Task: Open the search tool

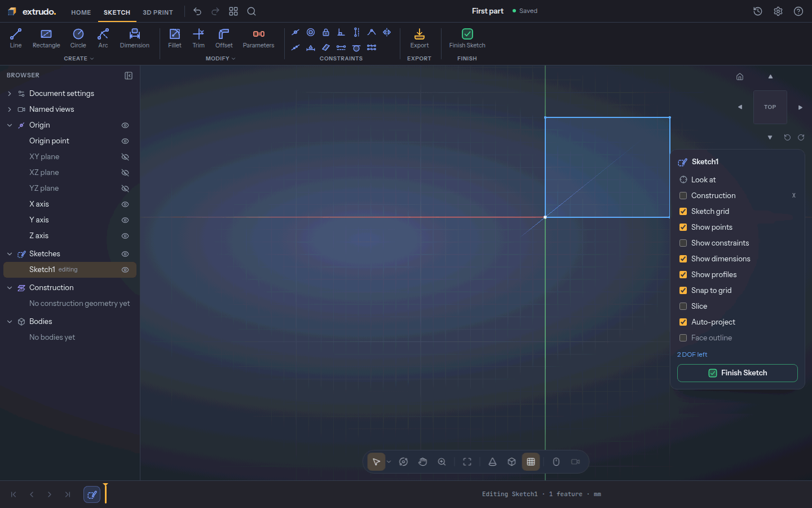Action: tap(251, 11)
